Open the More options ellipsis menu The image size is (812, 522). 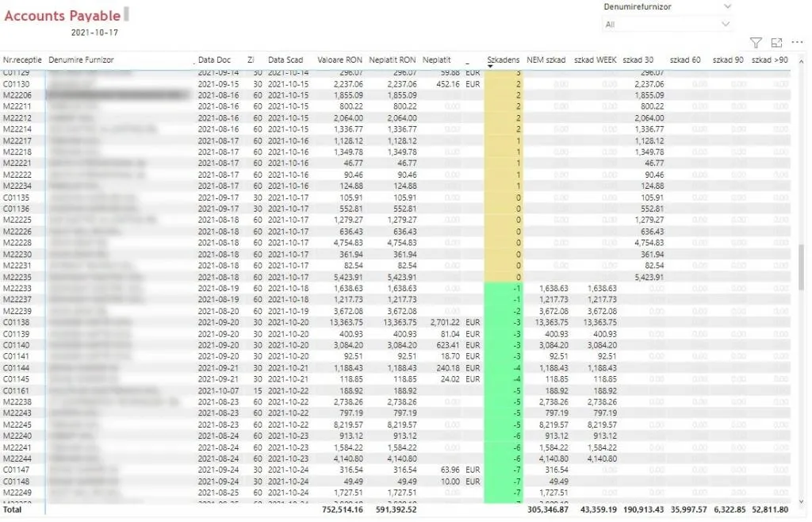pos(797,42)
